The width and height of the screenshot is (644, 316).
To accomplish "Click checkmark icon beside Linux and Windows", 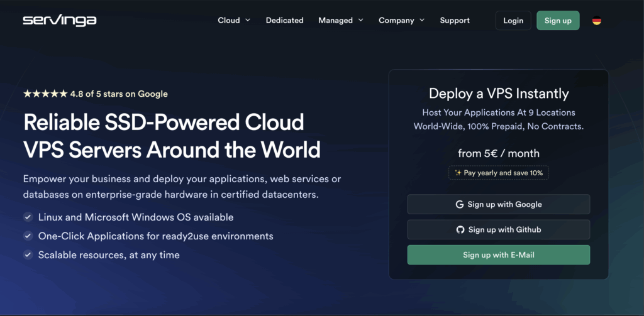I will pos(28,217).
